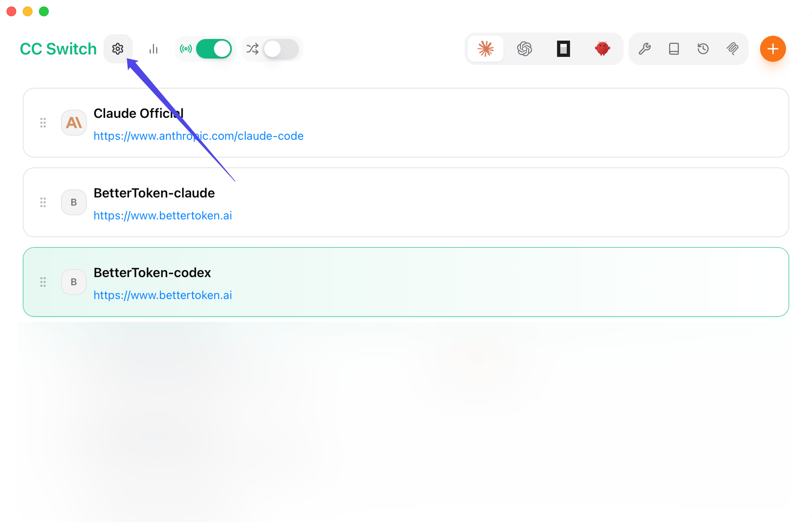Switch to the black square app tab

[x=564, y=49]
